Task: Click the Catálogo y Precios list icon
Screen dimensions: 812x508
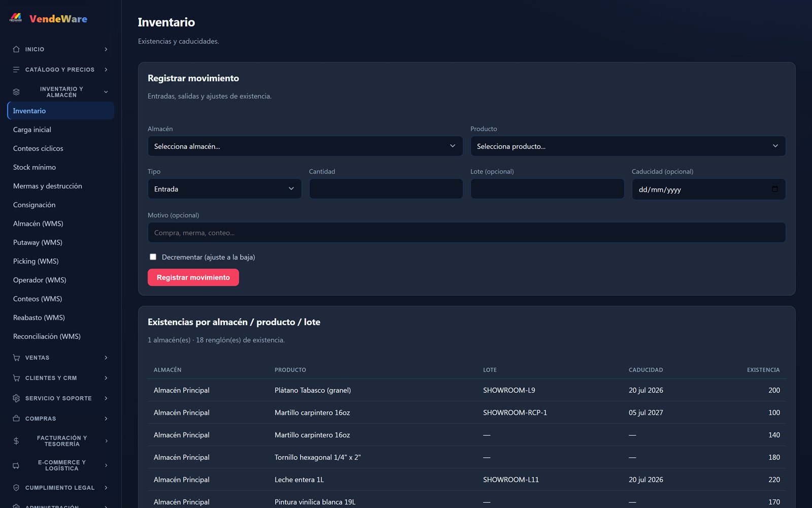Action: (x=16, y=70)
